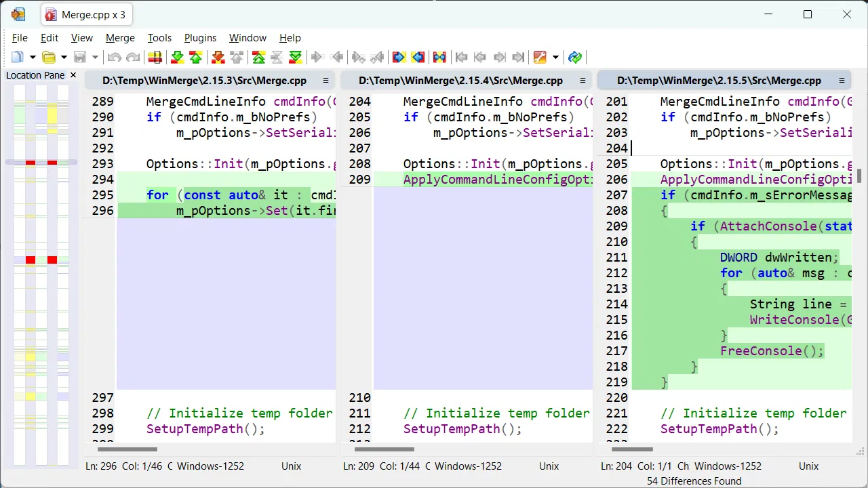868x488 pixels.
Task: Close the Location Pane
Action: 73,75
